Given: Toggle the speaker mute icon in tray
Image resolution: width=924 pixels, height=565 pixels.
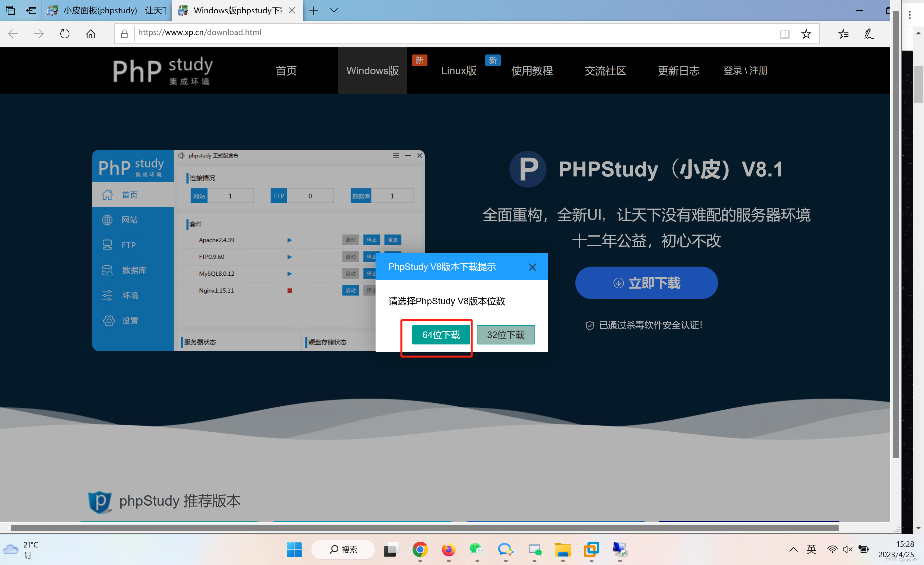Looking at the screenshot, I should click(x=847, y=549).
